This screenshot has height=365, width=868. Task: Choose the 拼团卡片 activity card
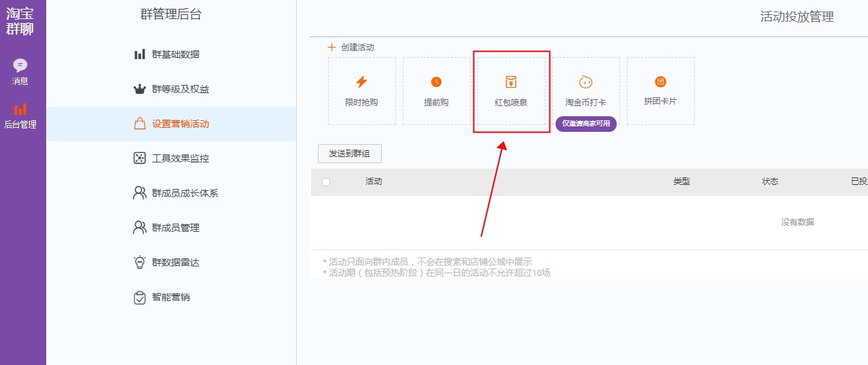tap(661, 91)
